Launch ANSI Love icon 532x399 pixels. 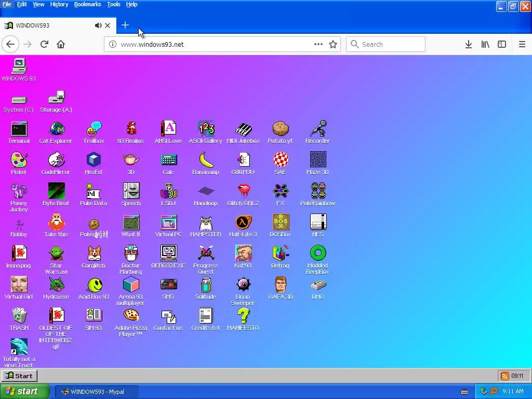click(x=168, y=132)
